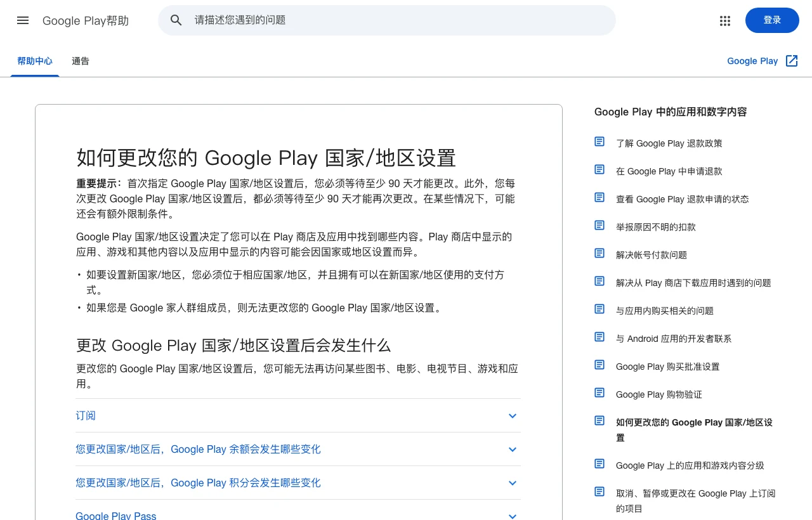Open Google Play 上的应用和游戏内容分级 article
This screenshot has width=812, height=520.
690,465
